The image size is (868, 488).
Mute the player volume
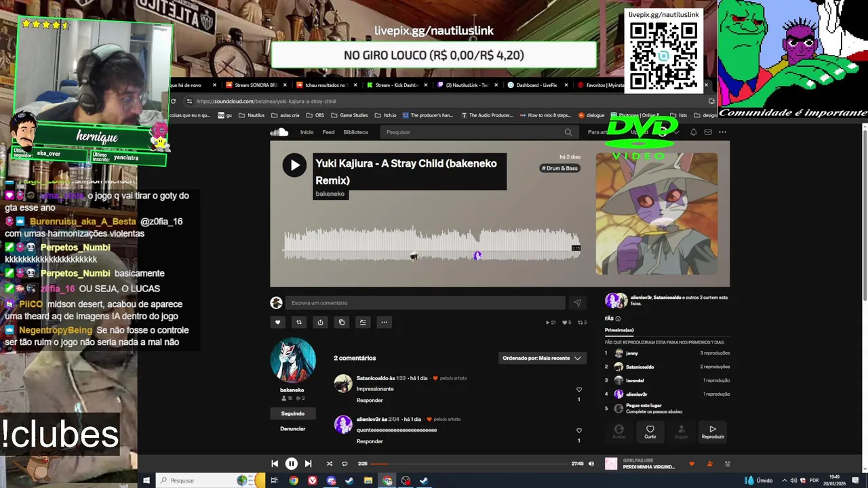point(591,464)
